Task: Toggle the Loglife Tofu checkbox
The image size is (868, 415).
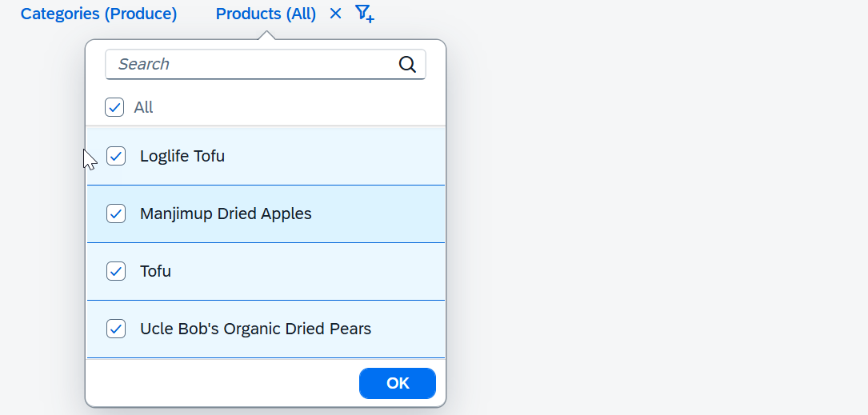Action: (x=116, y=156)
